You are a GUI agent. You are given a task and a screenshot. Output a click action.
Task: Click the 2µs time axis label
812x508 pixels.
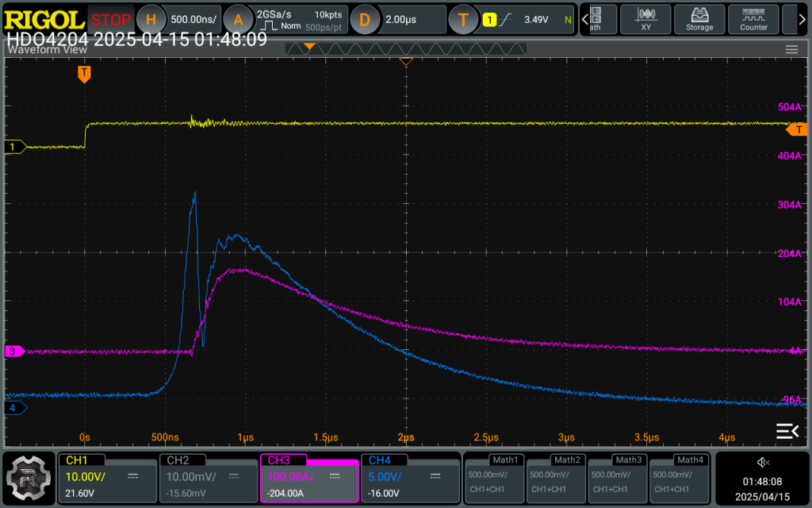click(x=406, y=437)
